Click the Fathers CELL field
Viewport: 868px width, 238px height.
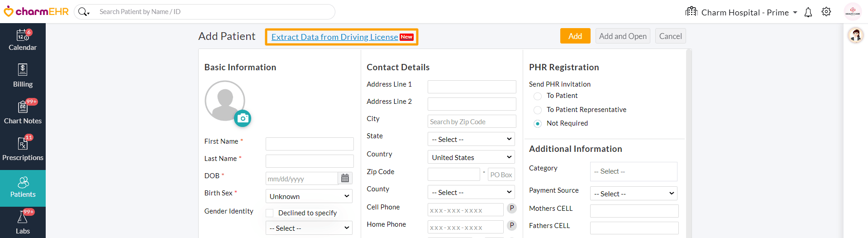634,228
